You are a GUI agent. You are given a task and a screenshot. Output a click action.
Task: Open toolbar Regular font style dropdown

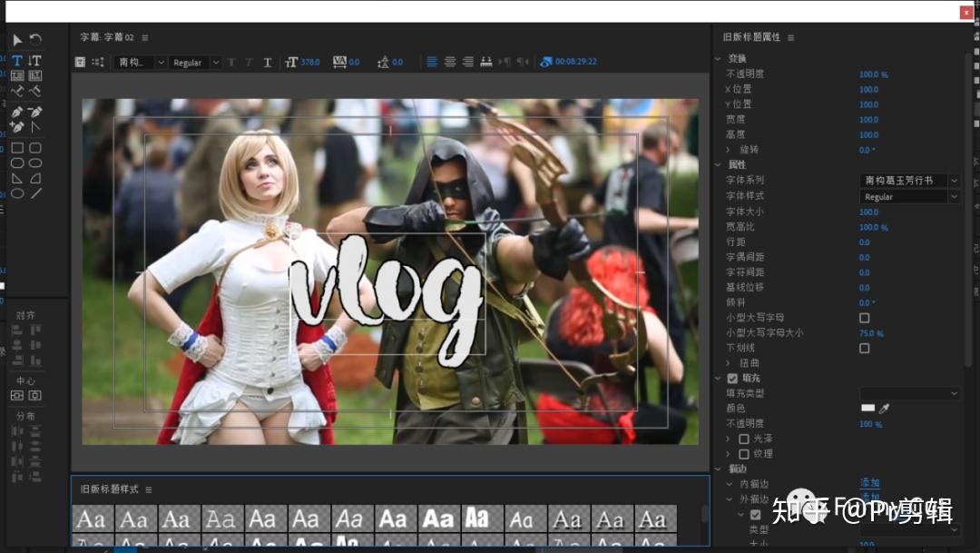(x=196, y=63)
